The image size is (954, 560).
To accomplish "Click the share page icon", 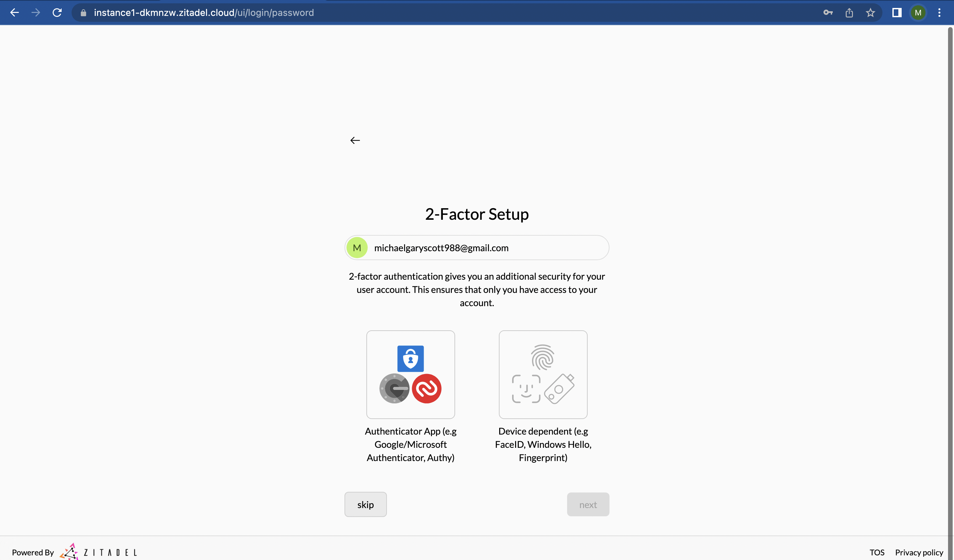I will tap(849, 13).
